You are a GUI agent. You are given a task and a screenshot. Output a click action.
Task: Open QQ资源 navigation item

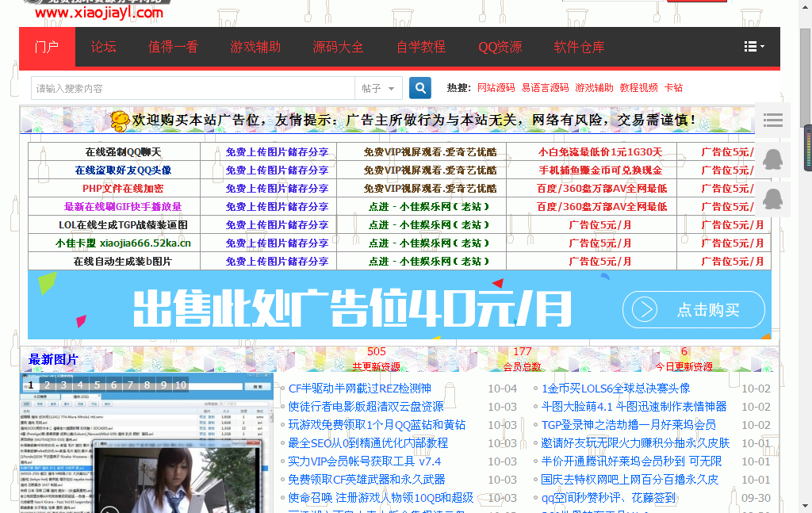pyautogui.click(x=500, y=47)
